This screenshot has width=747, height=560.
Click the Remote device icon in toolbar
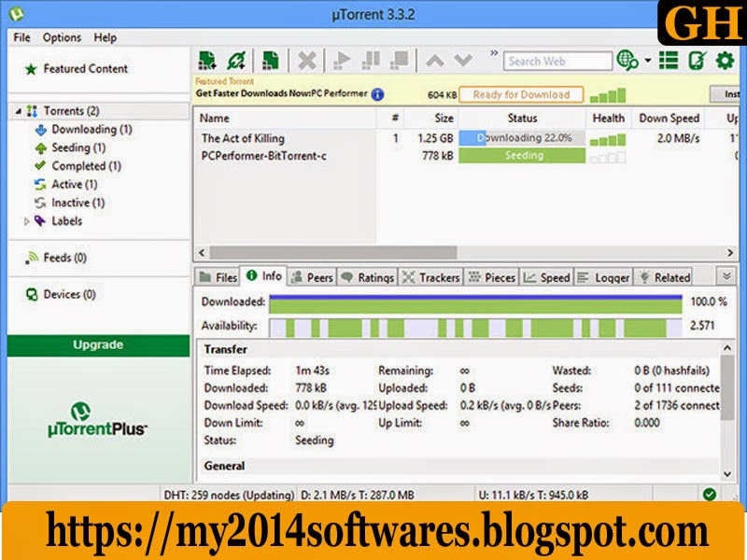click(697, 61)
